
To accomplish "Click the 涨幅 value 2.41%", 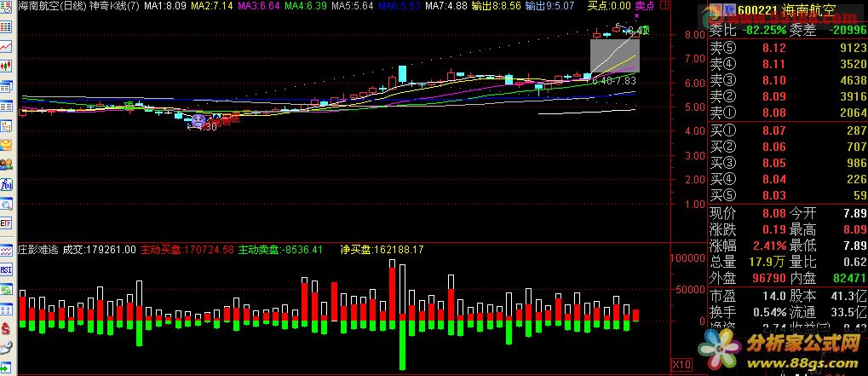I will coord(769,246).
